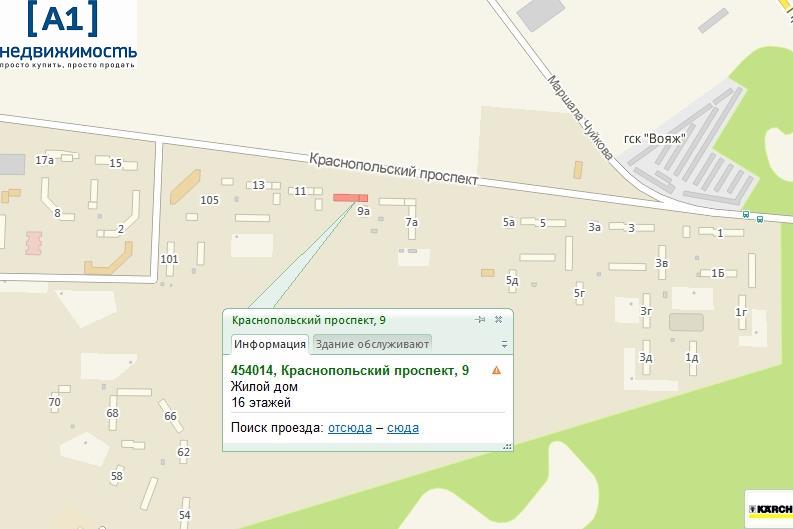Click the right bus stop icon
Screen dimensions: 793x529
pos(760,219)
